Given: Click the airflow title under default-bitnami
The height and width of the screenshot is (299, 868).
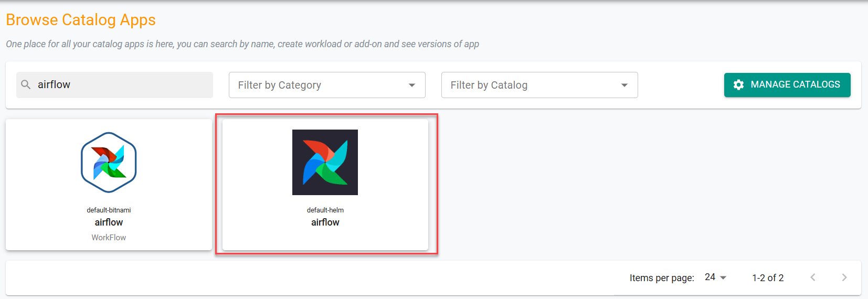Looking at the screenshot, I should coord(109,222).
